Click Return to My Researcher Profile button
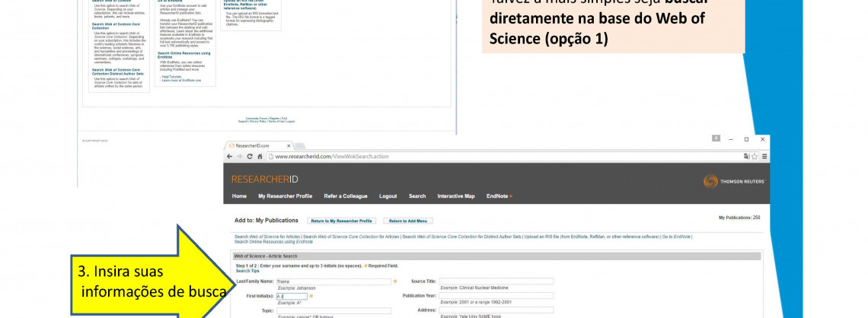The height and width of the screenshot is (318, 868). (x=341, y=221)
